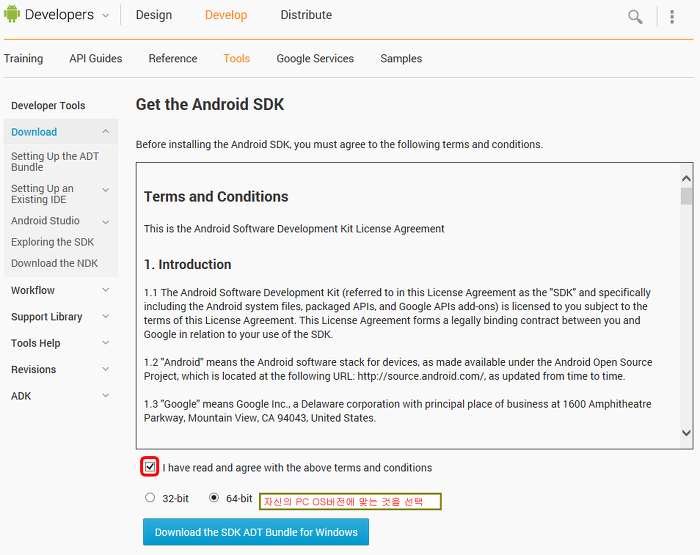Click the Get the Android SDK heading
Image resolution: width=700 pixels, height=555 pixels.
coord(210,104)
